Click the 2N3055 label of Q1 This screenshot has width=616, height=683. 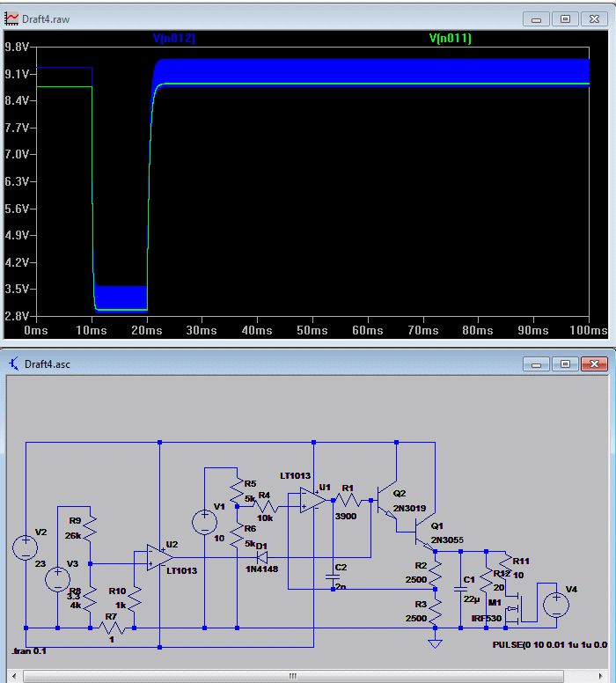point(447,540)
